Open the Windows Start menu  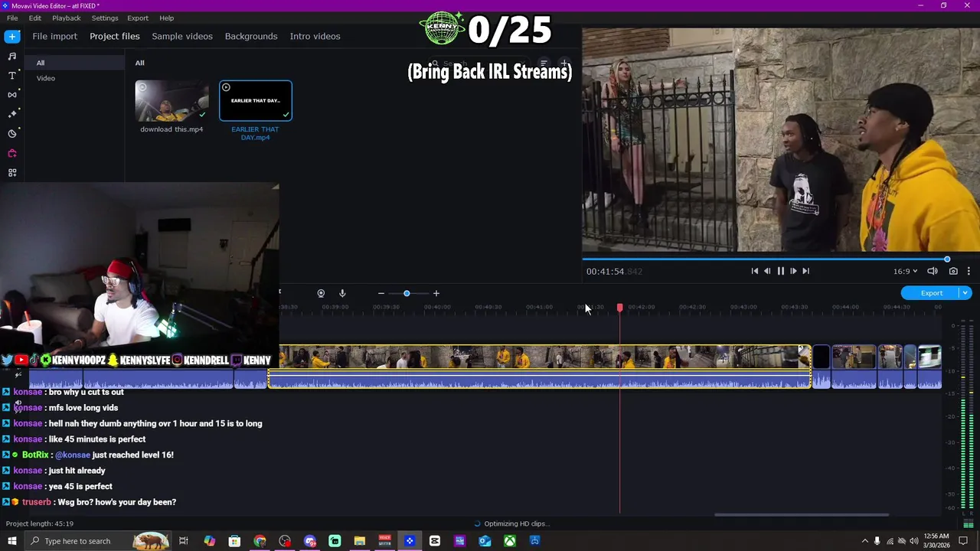coord(11,541)
